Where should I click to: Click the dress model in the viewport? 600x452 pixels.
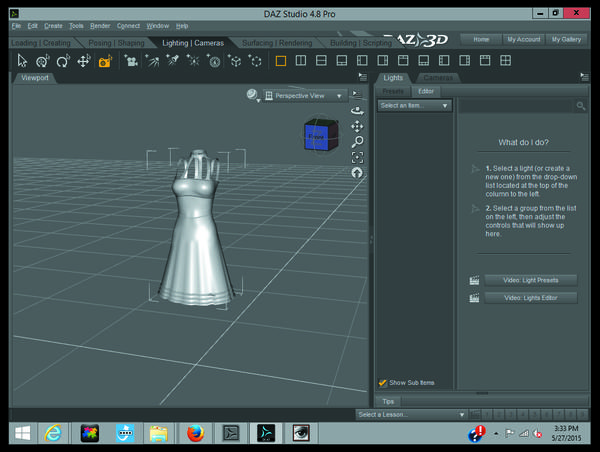click(196, 228)
